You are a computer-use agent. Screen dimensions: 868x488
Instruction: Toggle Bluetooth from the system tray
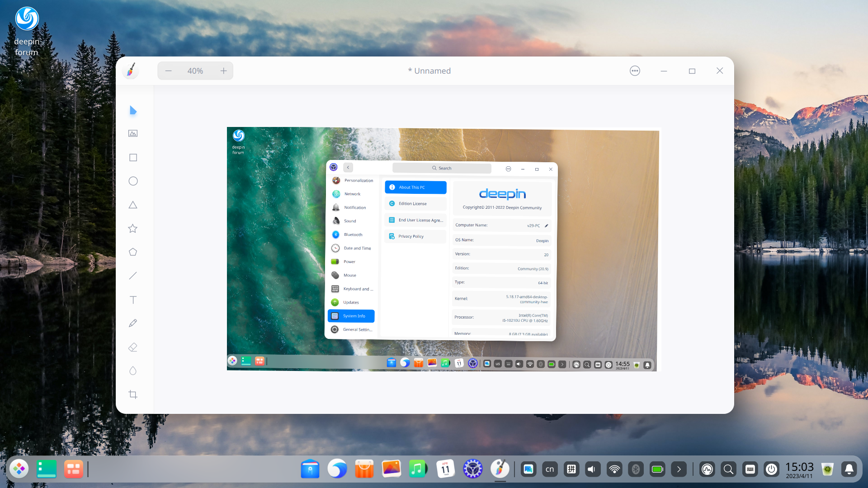pos(636,469)
